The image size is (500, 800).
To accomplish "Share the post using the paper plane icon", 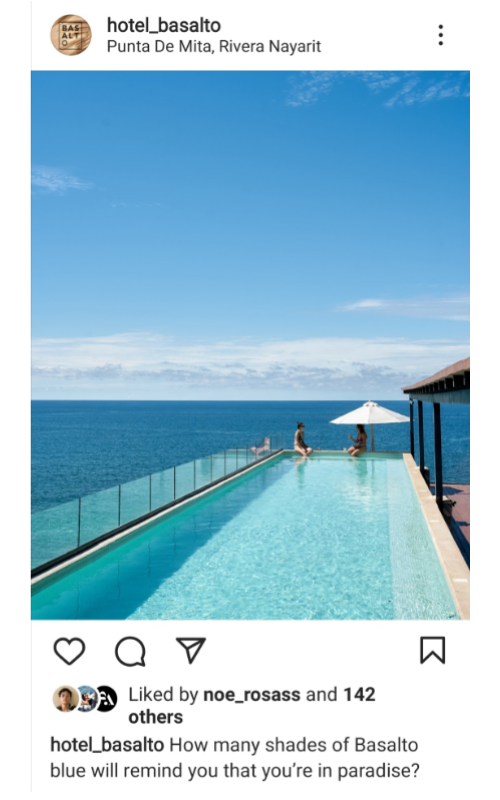I will click(x=191, y=650).
